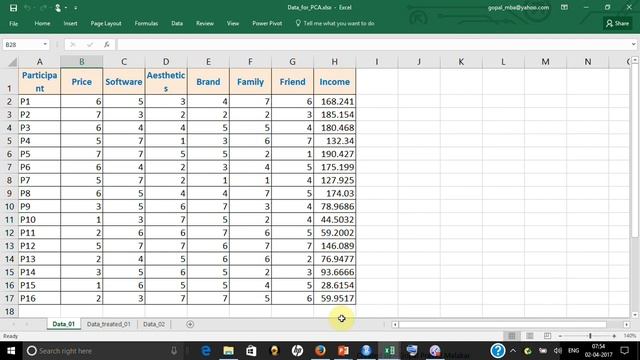This screenshot has width=640, height=360.
Task: Click the Save icon in quick access toolbar
Action: coord(13,8)
